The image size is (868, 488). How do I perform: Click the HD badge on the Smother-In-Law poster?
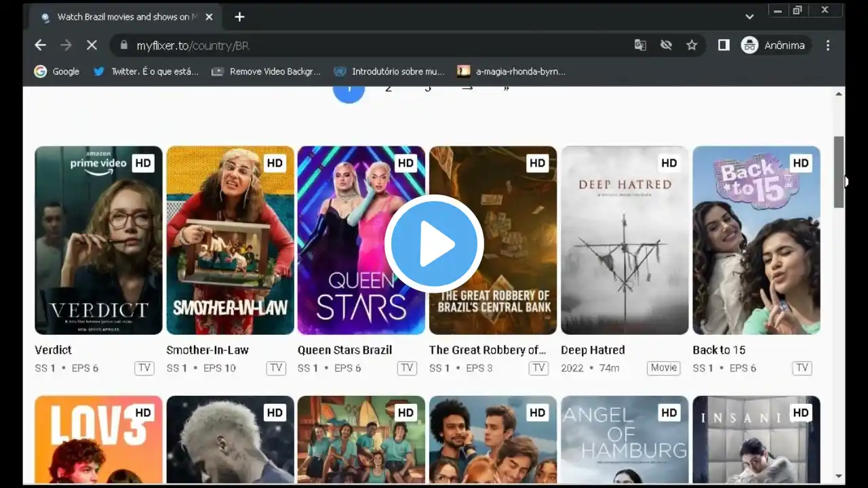click(274, 163)
